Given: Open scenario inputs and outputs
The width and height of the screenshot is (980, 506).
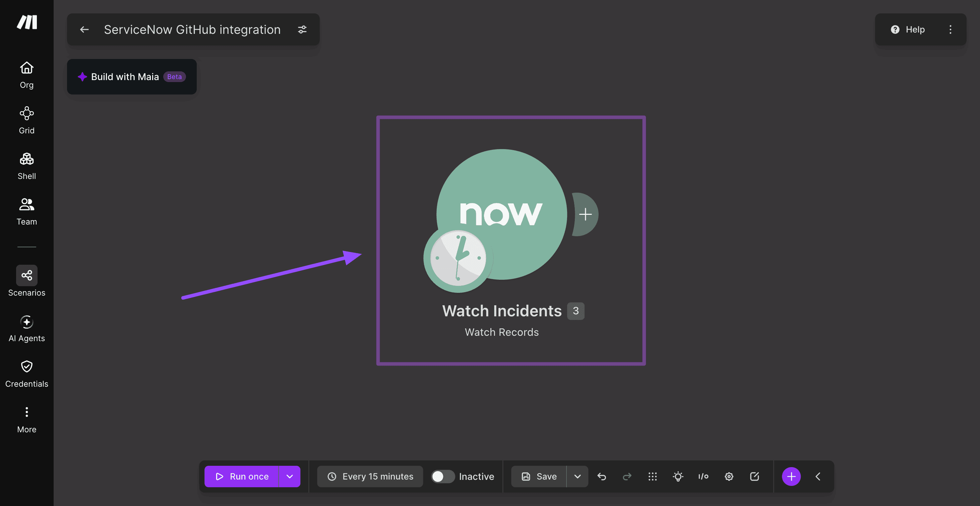Looking at the screenshot, I should point(703,476).
